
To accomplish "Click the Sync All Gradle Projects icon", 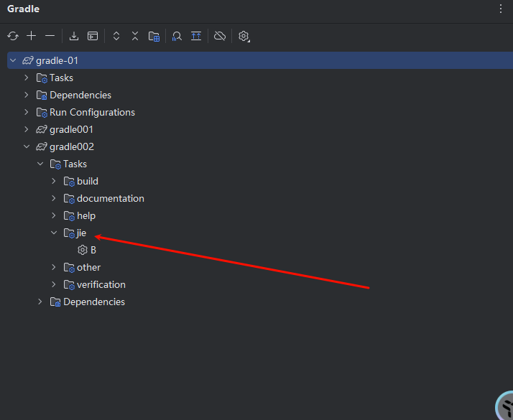I will (x=13, y=36).
